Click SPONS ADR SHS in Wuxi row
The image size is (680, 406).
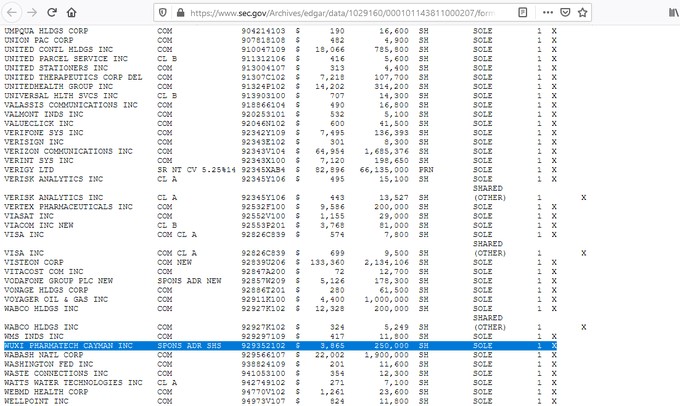click(189, 346)
